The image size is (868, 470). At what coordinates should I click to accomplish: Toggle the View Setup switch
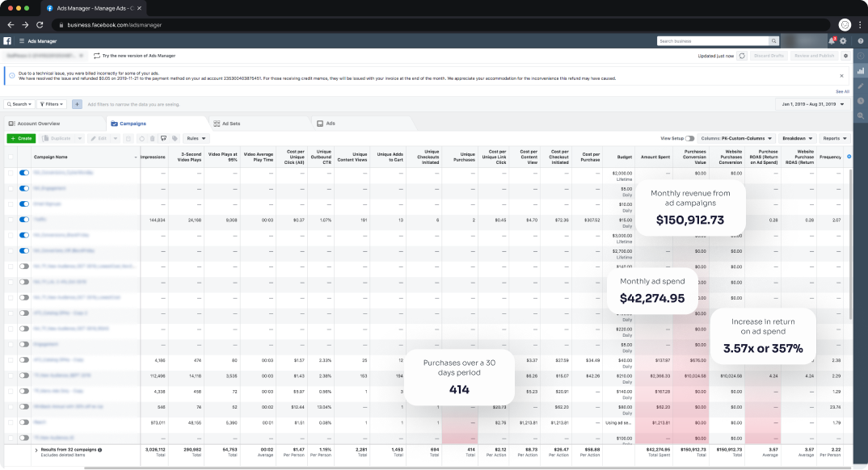click(x=689, y=138)
